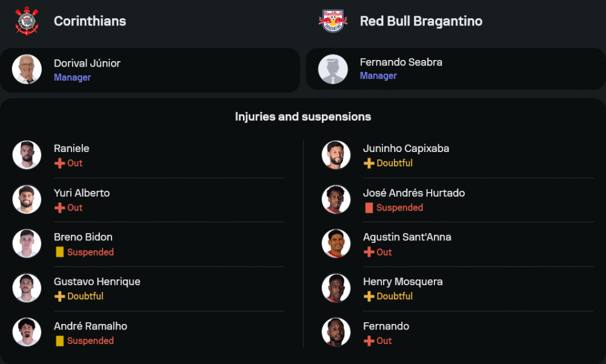This screenshot has height=364, width=606.
Task: Click Gustavo Henrique's yellow doubtful cross icon
Action: (x=59, y=297)
